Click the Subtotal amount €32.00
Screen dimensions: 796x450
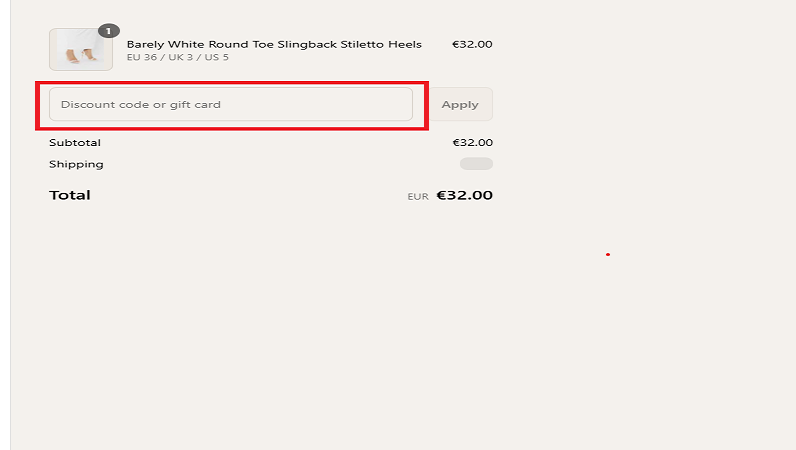(472, 143)
